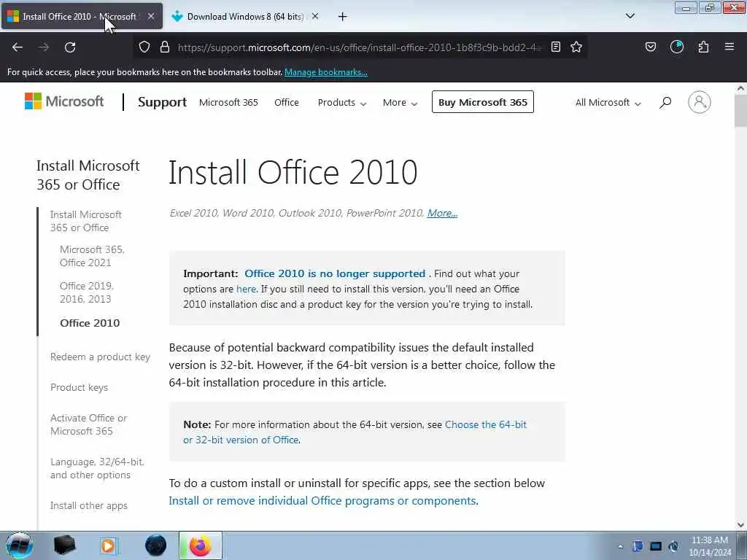The height and width of the screenshot is (560, 747).
Task: Click the network monitor tray icon
Action: tap(656, 546)
